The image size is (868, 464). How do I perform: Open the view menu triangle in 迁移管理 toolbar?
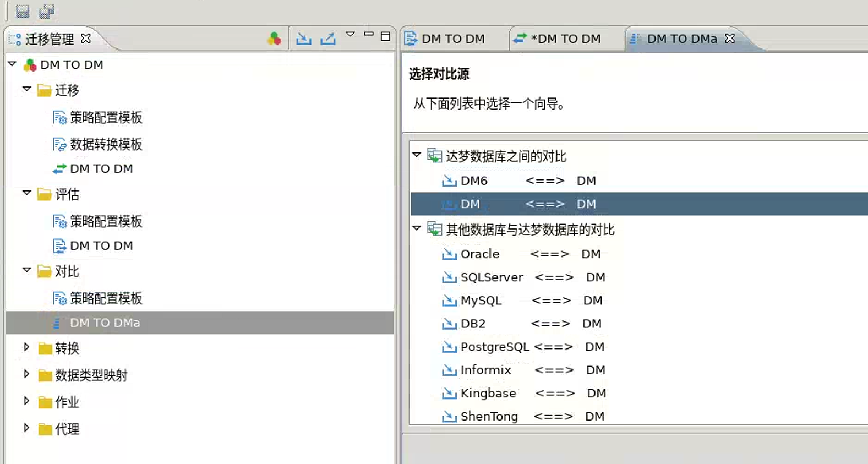tap(350, 35)
